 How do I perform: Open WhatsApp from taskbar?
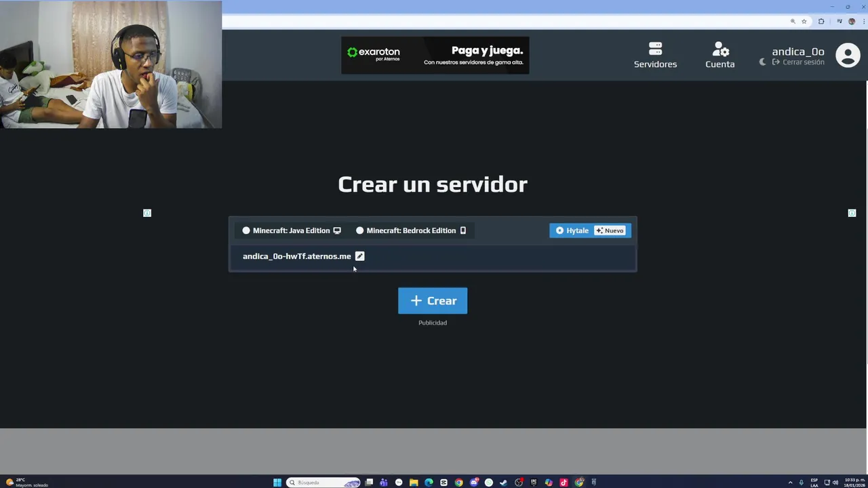(489, 483)
